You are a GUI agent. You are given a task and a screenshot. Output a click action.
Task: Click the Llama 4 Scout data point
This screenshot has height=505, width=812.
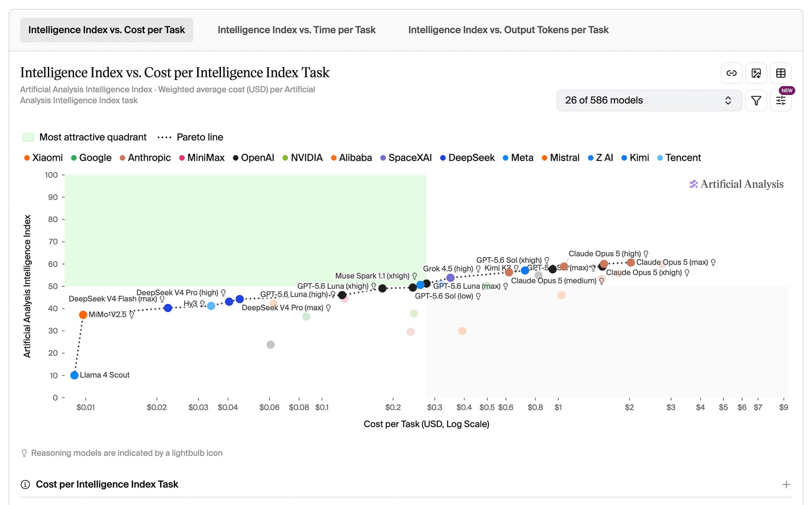(74, 375)
